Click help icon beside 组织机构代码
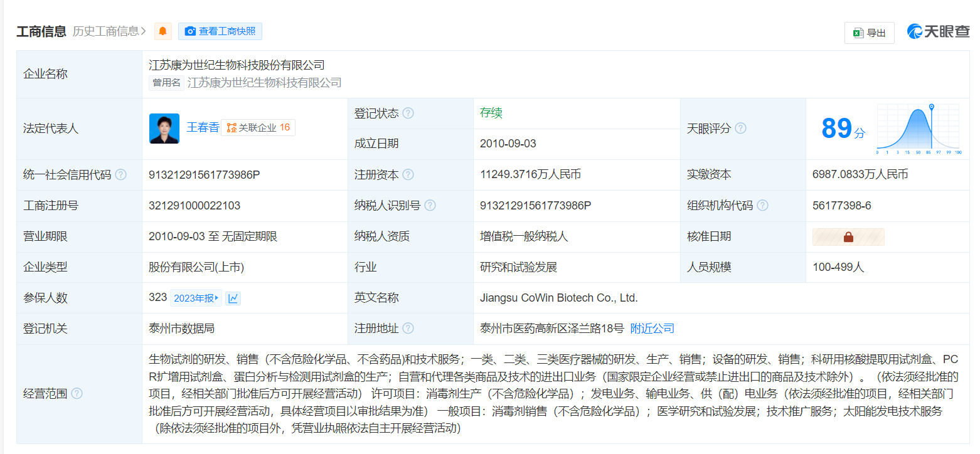Screen dimensions: 980x454 [762, 206]
